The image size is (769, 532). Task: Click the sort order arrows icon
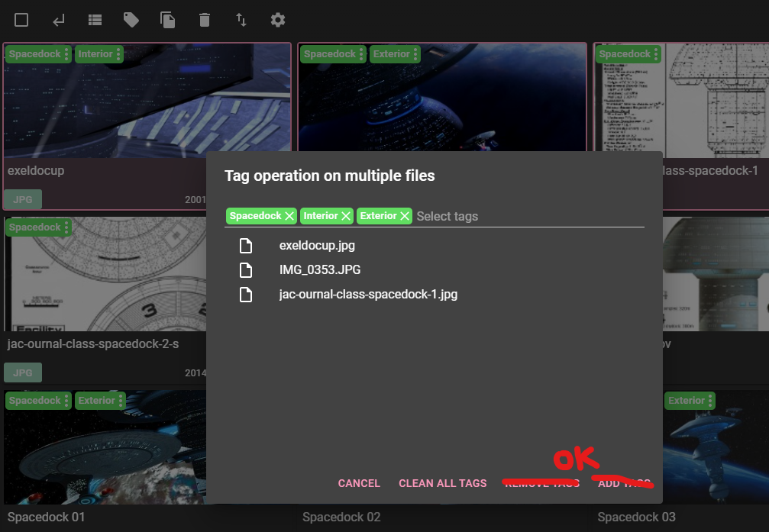point(241,20)
